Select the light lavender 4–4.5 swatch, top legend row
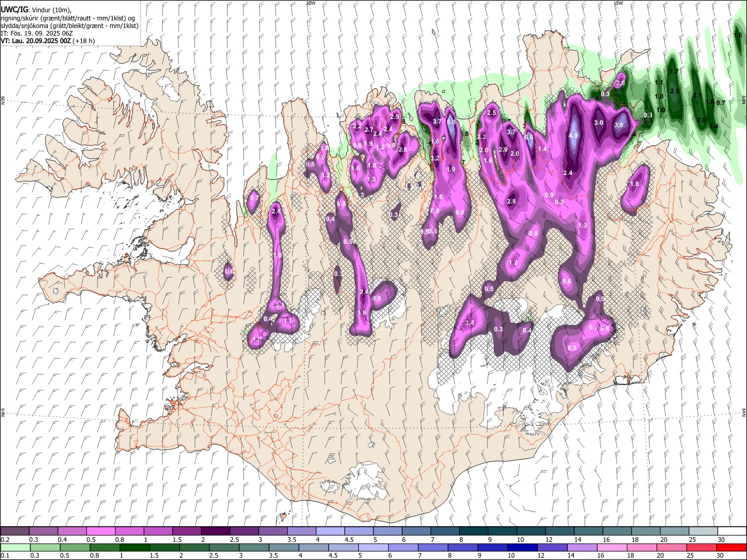 [x=329, y=531]
